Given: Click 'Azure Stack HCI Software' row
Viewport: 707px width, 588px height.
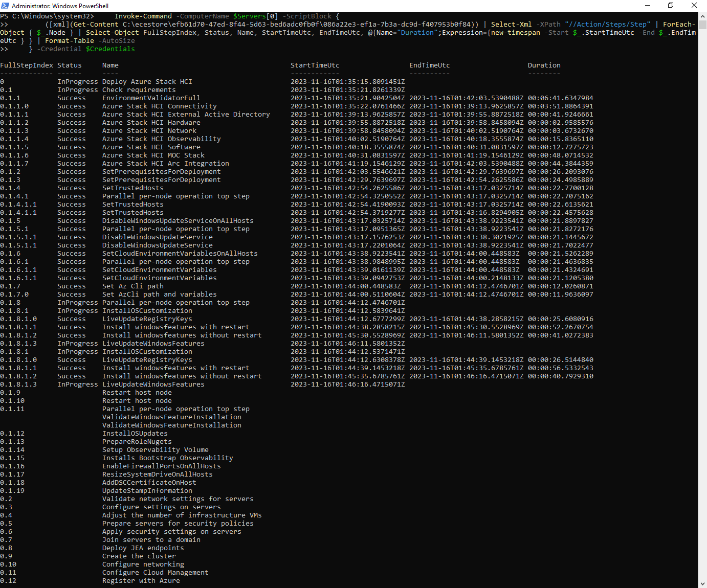Looking at the screenshot, I should [151, 147].
